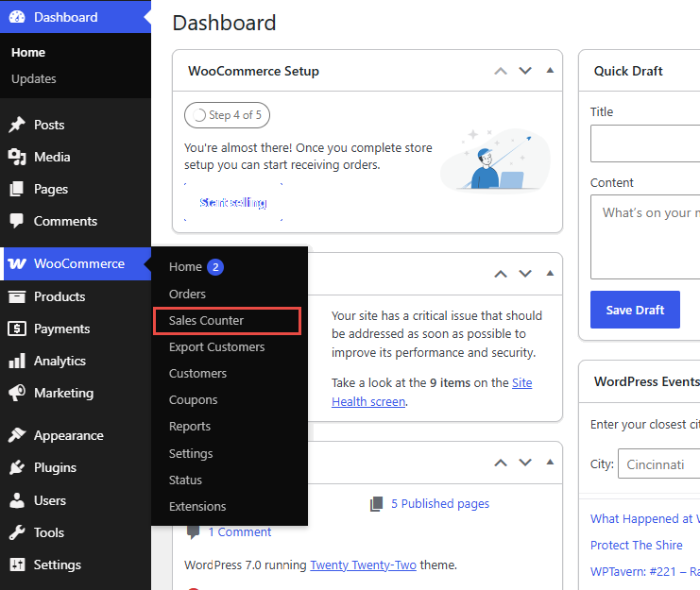Open the WPTavern #221 link

645,571
